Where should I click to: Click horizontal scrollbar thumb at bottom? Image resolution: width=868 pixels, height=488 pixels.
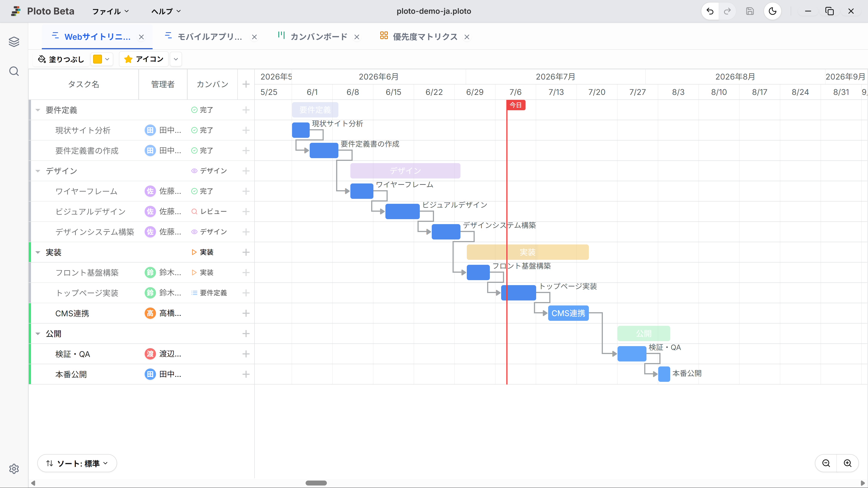click(x=316, y=483)
